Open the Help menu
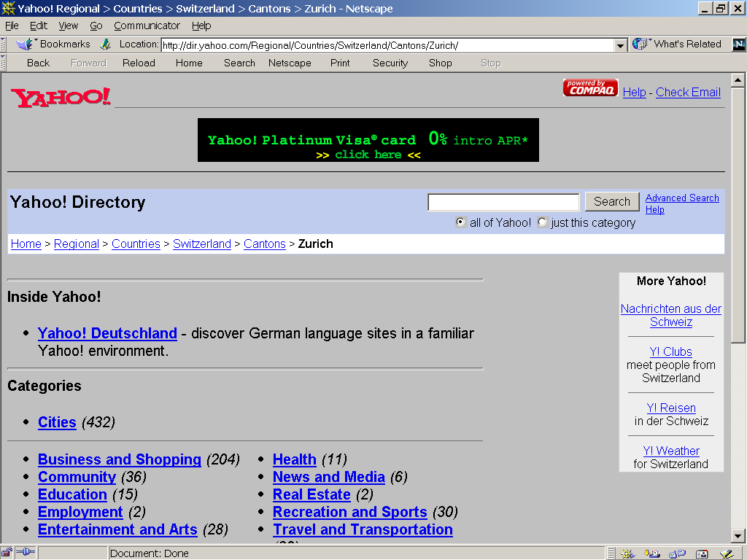Viewport: 747px width, 560px height. 201,26
